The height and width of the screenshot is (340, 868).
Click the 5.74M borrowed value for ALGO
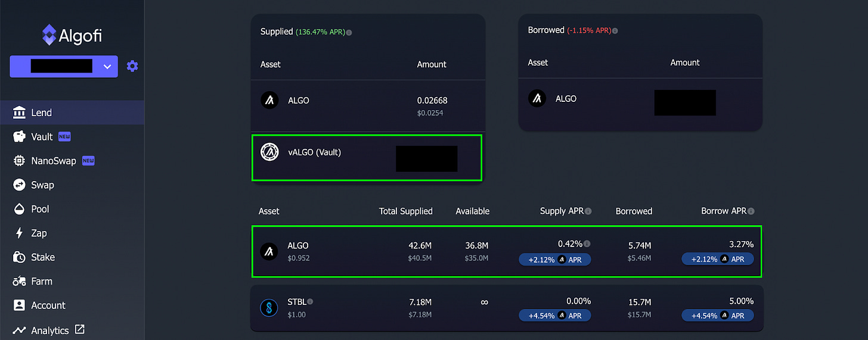pos(639,245)
